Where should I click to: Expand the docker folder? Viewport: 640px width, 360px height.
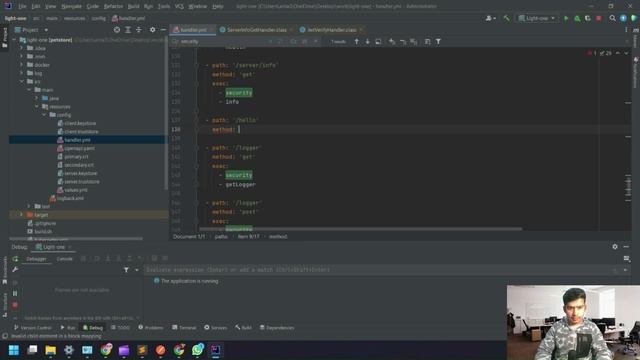click(22, 65)
